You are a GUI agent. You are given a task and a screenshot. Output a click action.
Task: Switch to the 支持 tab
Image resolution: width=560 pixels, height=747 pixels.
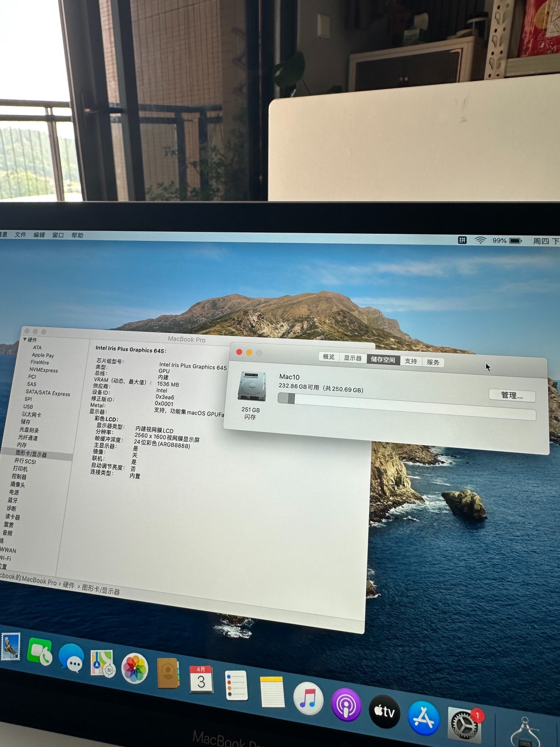[411, 361]
